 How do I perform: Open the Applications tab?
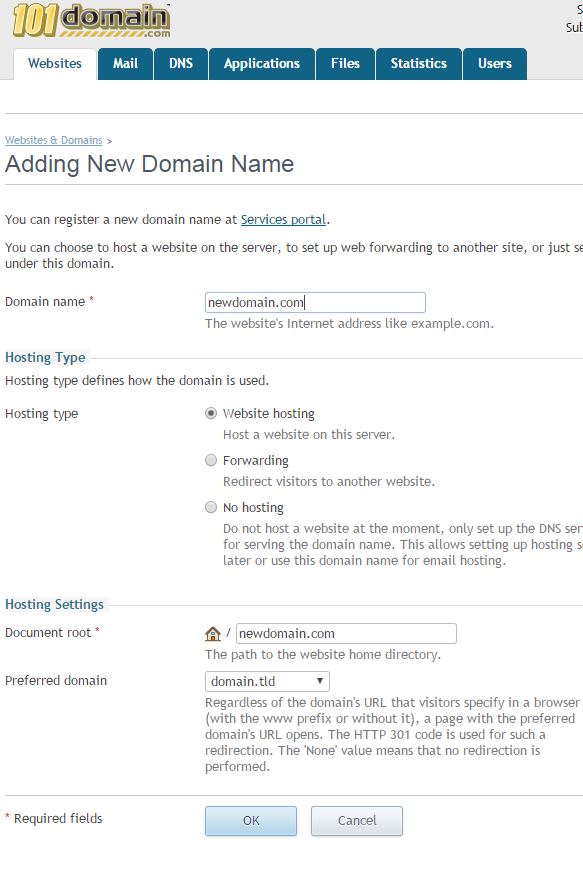[262, 63]
